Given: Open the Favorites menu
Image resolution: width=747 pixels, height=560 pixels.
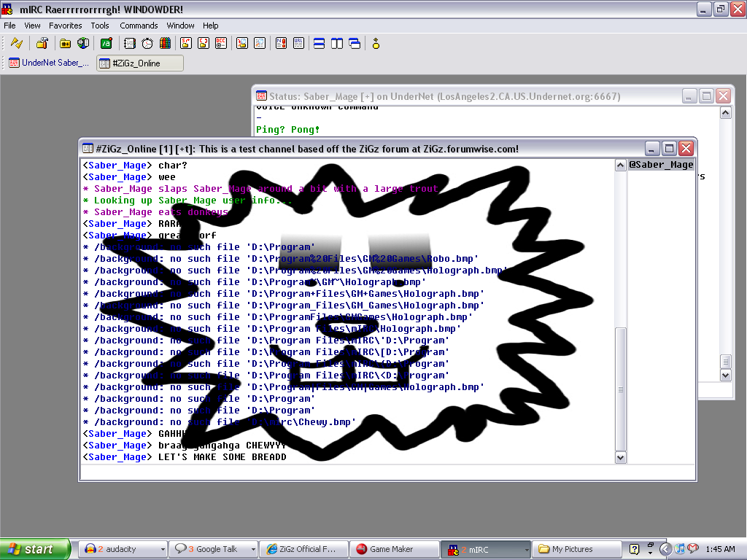Looking at the screenshot, I should coord(65,26).
